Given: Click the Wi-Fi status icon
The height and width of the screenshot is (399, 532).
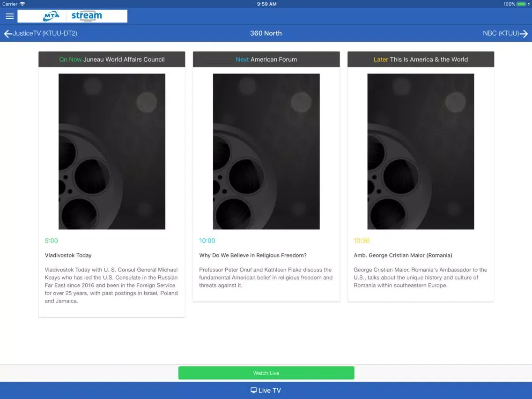Looking at the screenshot, I should click(x=22, y=4).
